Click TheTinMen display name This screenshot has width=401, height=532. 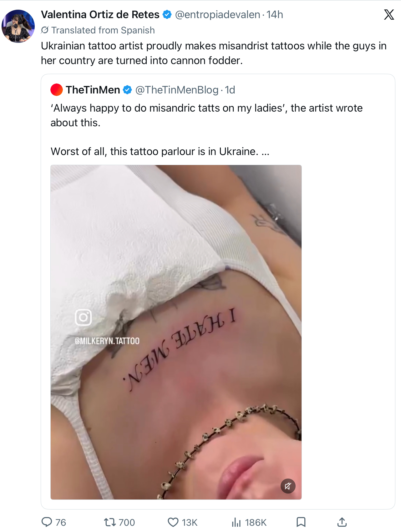click(93, 90)
